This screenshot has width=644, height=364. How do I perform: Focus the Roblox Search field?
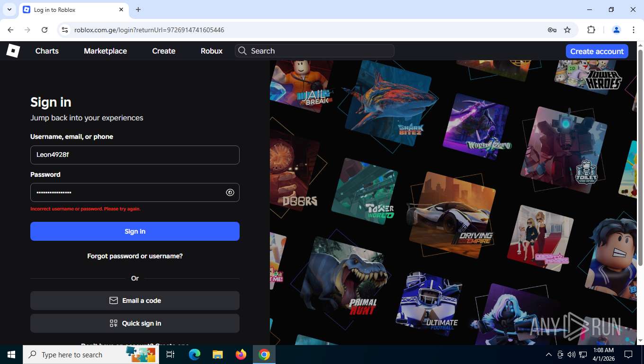point(314,51)
